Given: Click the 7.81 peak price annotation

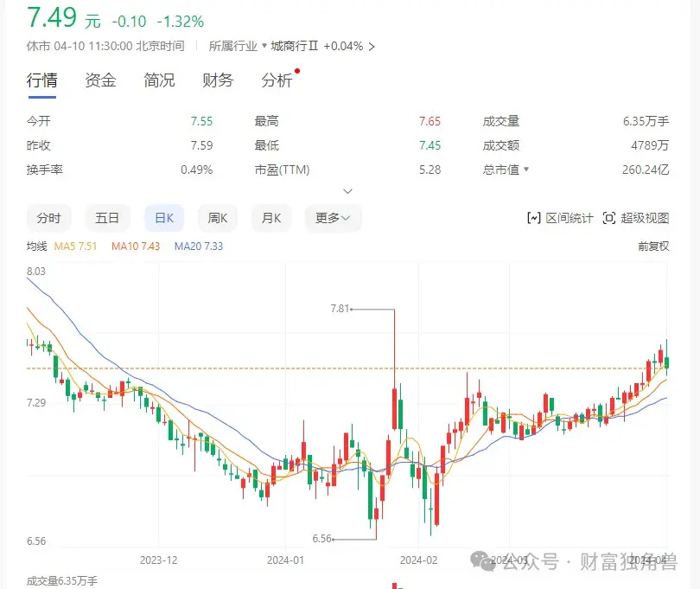Looking at the screenshot, I should tap(340, 306).
